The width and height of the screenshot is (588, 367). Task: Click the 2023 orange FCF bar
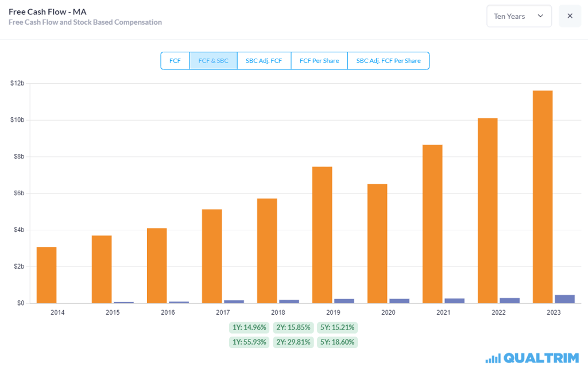click(543, 196)
